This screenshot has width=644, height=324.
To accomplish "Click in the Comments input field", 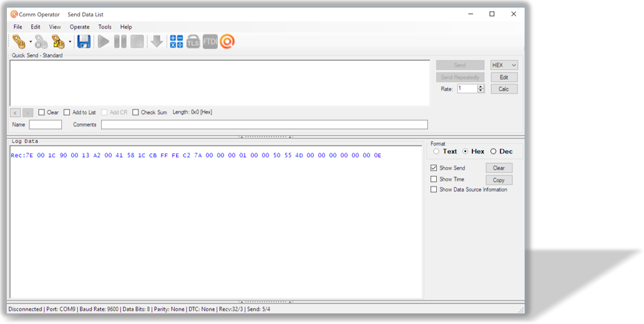I will (x=265, y=125).
